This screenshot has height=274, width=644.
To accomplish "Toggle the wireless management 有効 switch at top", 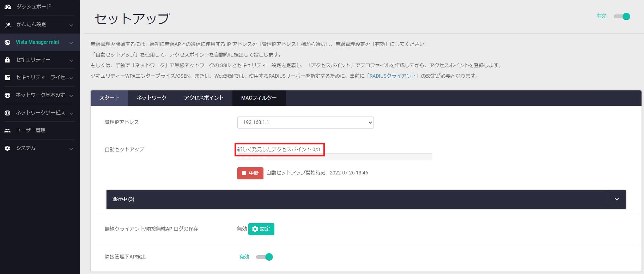I will click(622, 16).
